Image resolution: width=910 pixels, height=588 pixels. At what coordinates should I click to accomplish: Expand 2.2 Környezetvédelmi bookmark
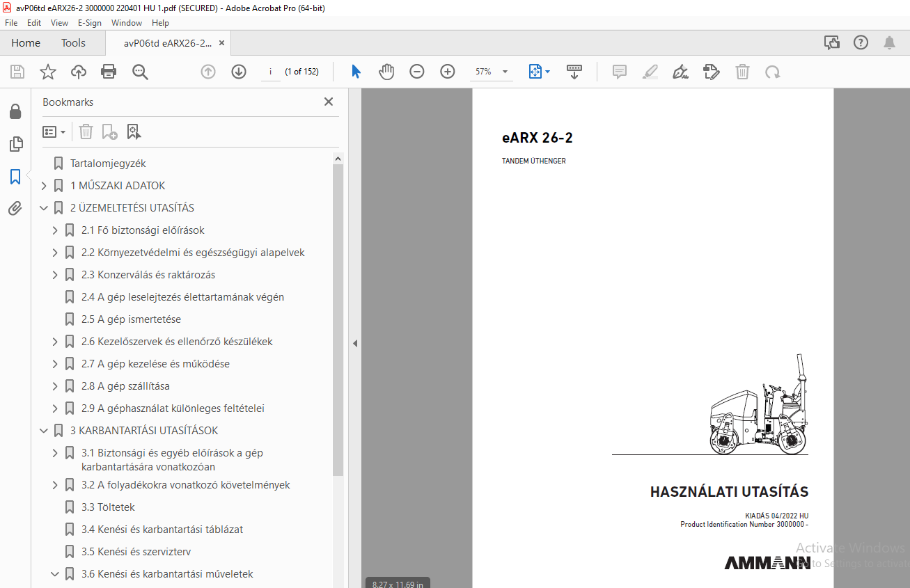[55, 253]
